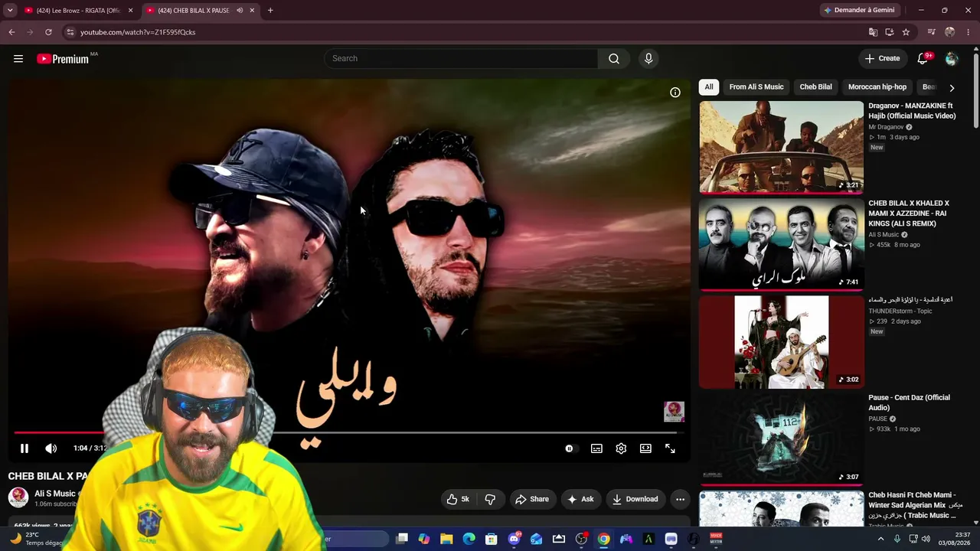Go back in browser history

point(11,32)
